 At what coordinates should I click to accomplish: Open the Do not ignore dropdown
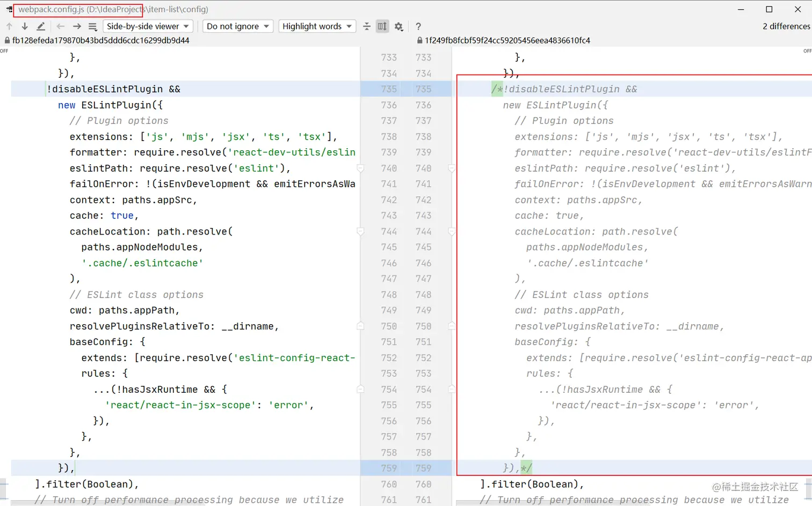pos(238,26)
